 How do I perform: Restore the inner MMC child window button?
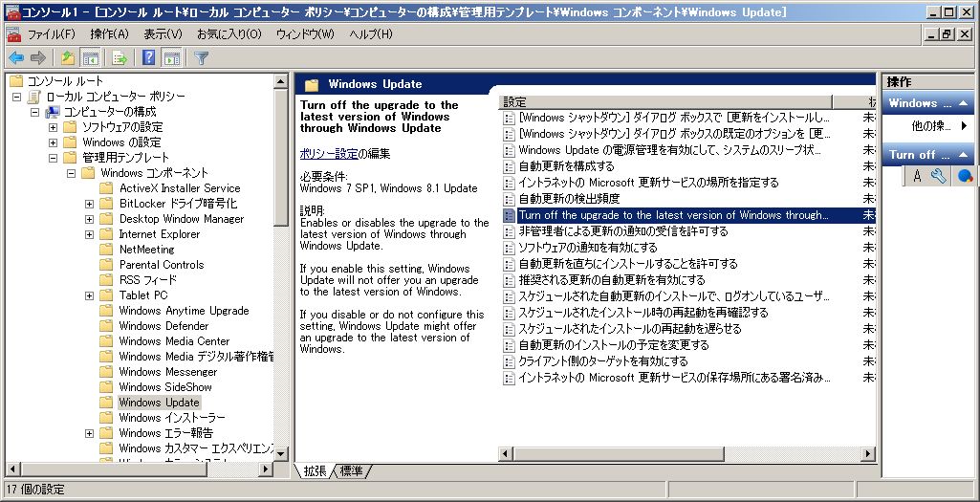[x=947, y=35]
